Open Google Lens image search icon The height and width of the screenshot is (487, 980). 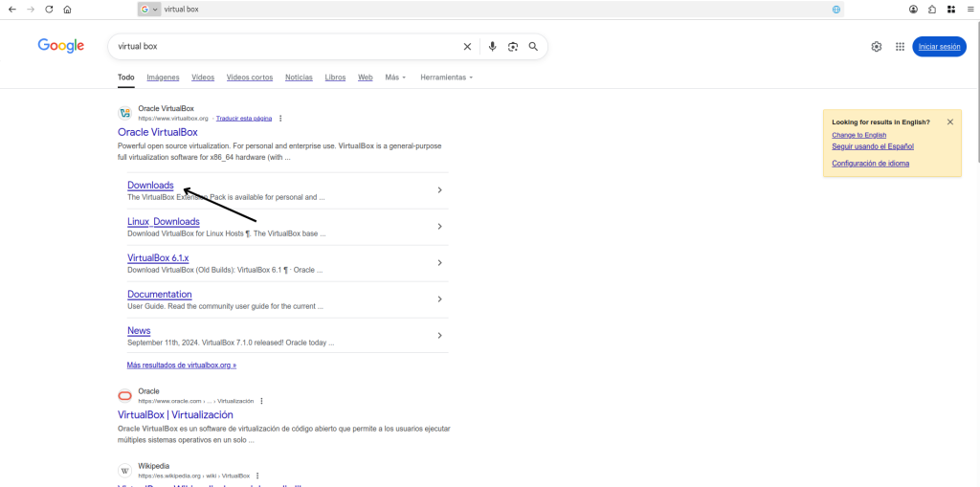click(x=513, y=46)
